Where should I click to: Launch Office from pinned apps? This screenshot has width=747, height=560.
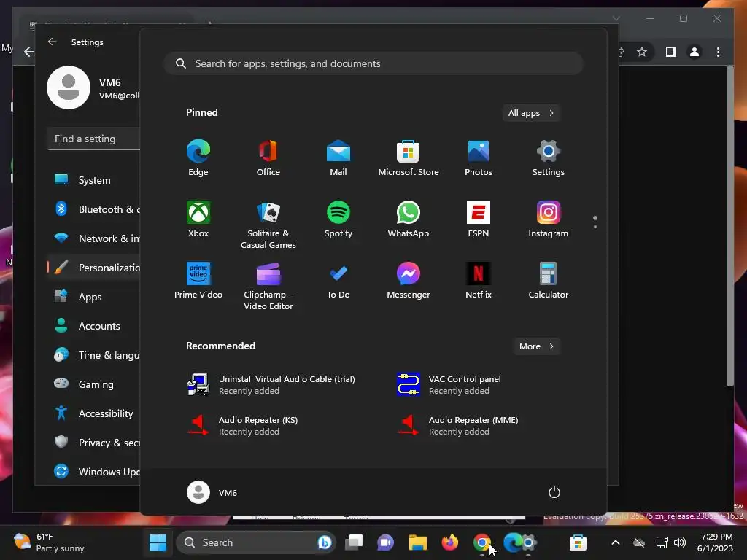268,158
